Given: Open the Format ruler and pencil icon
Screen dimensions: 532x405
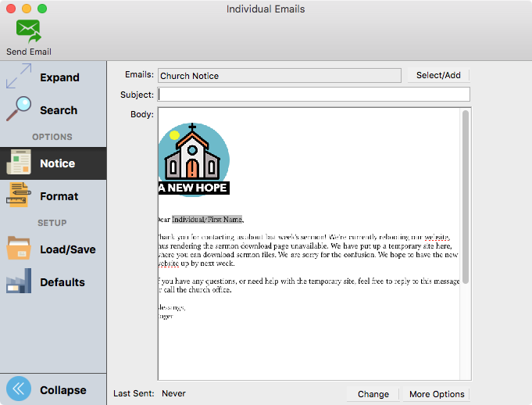Looking at the screenshot, I should pyautogui.click(x=19, y=195).
